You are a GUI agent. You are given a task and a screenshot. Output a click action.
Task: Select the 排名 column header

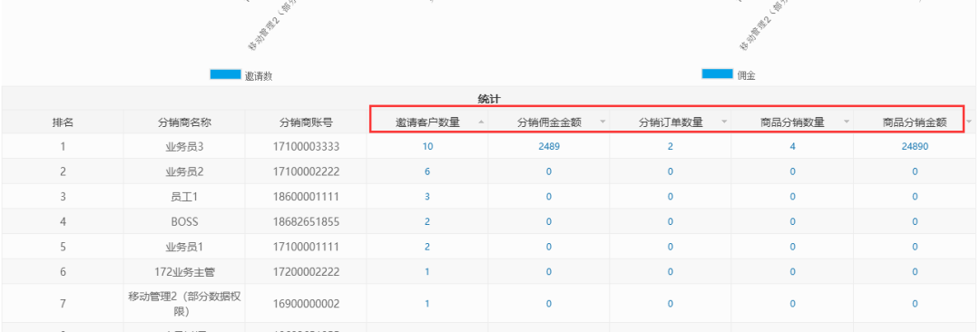pos(63,122)
